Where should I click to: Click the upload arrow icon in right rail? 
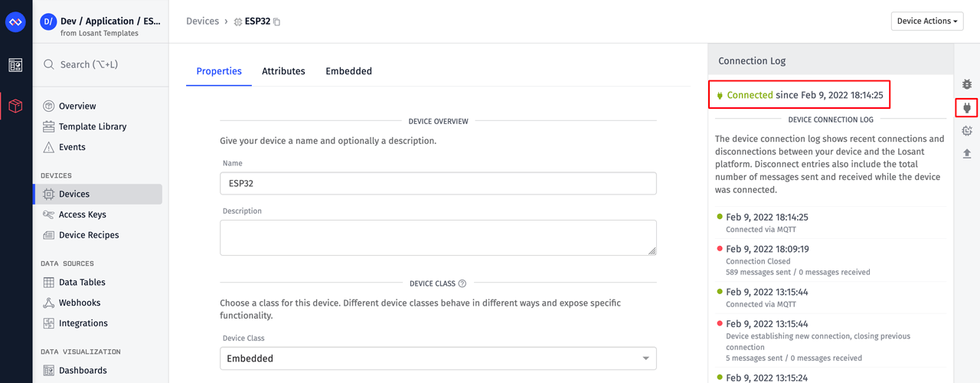(x=967, y=154)
